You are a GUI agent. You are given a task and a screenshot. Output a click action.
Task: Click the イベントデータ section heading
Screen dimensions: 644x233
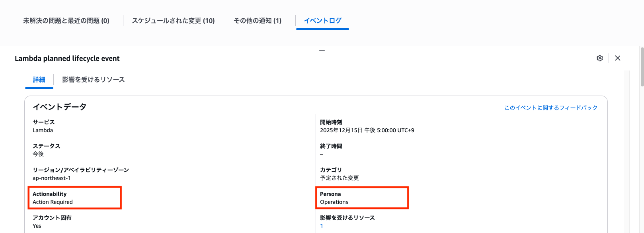59,107
